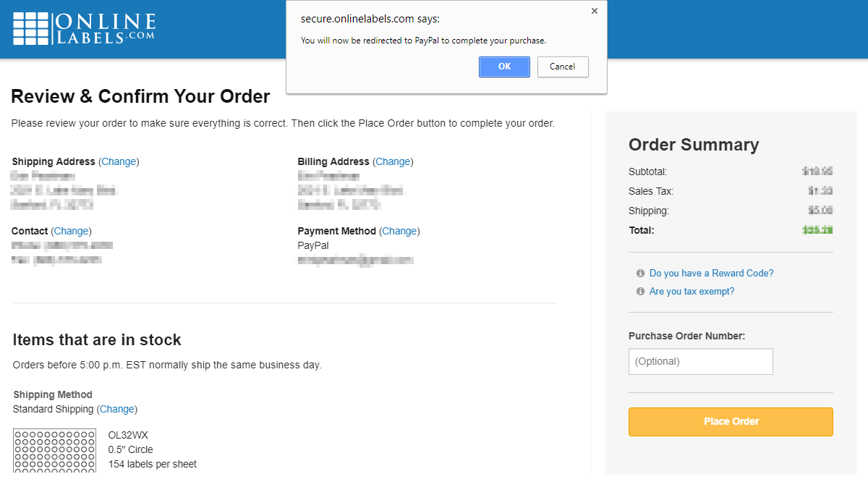
Task: Change the Shipping Address
Action: [x=119, y=161]
